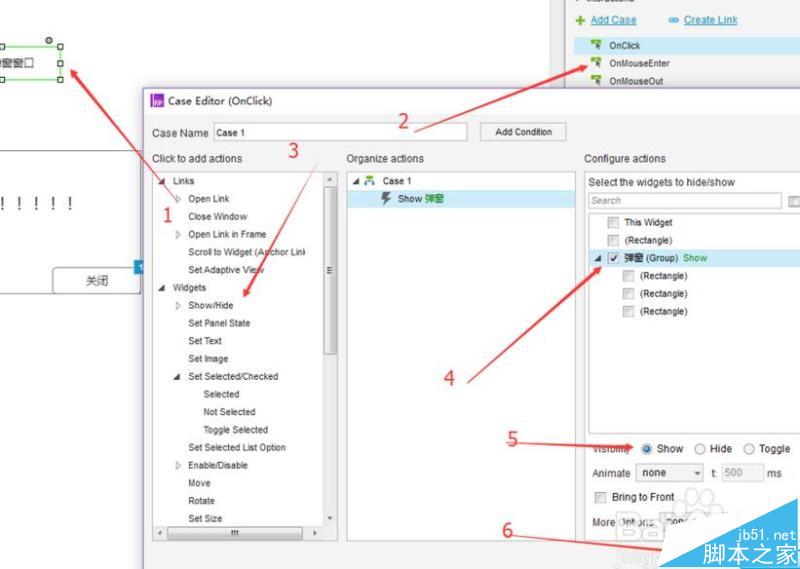Image resolution: width=800 pixels, height=569 pixels.
Task: Check first (Rectangle) checkbox under the group
Action: [x=629, y=276]
